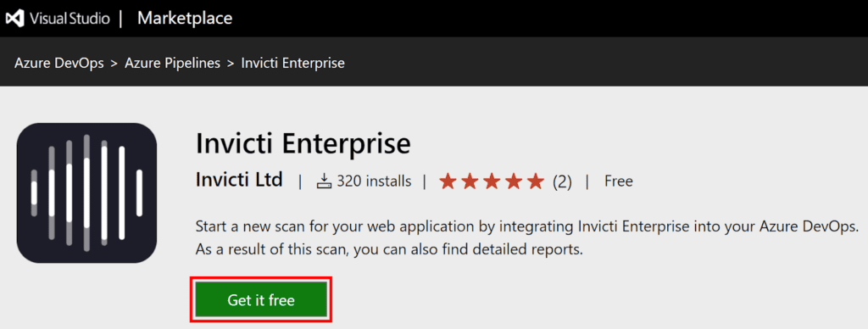Click the Invicti Enterprise extension logo
This screenshot has height=329, width=868.
(87, 192)
